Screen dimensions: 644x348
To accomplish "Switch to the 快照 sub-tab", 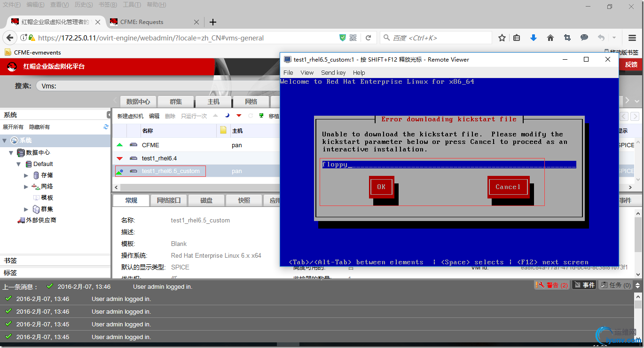I will pyautogui.click(x=244, y=200).
